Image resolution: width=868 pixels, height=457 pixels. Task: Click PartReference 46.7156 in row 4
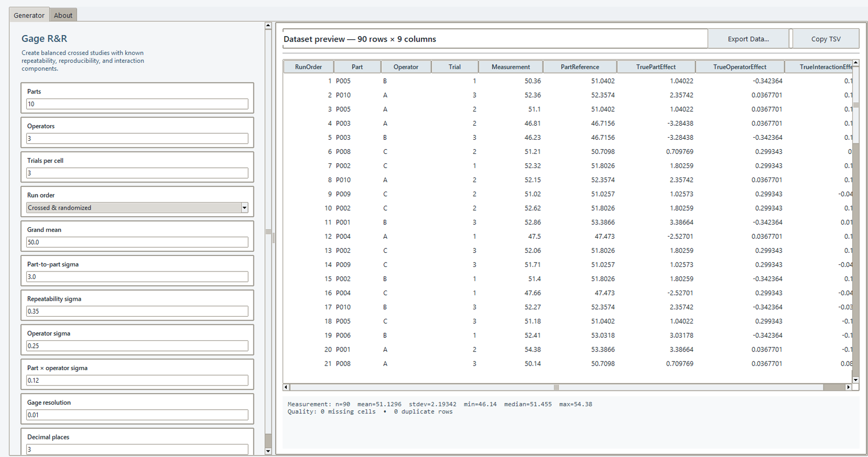pyautogui.click(x=580, y=123)
